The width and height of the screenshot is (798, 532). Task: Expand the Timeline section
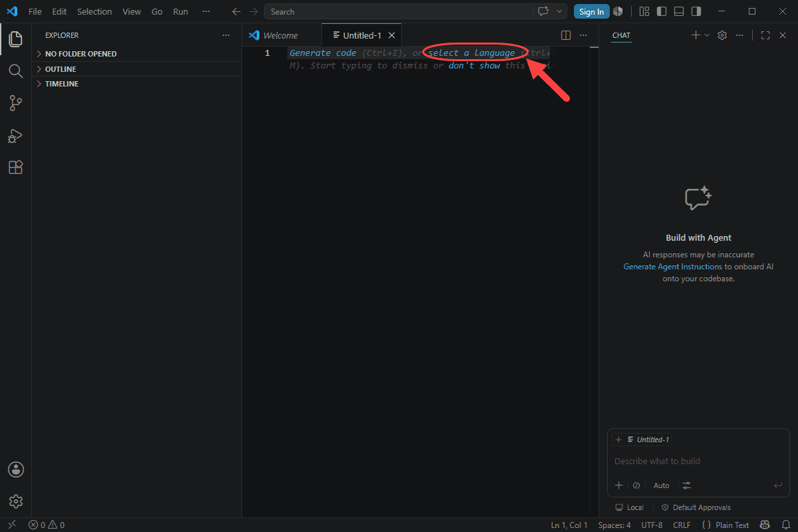[x=136, y=84]
